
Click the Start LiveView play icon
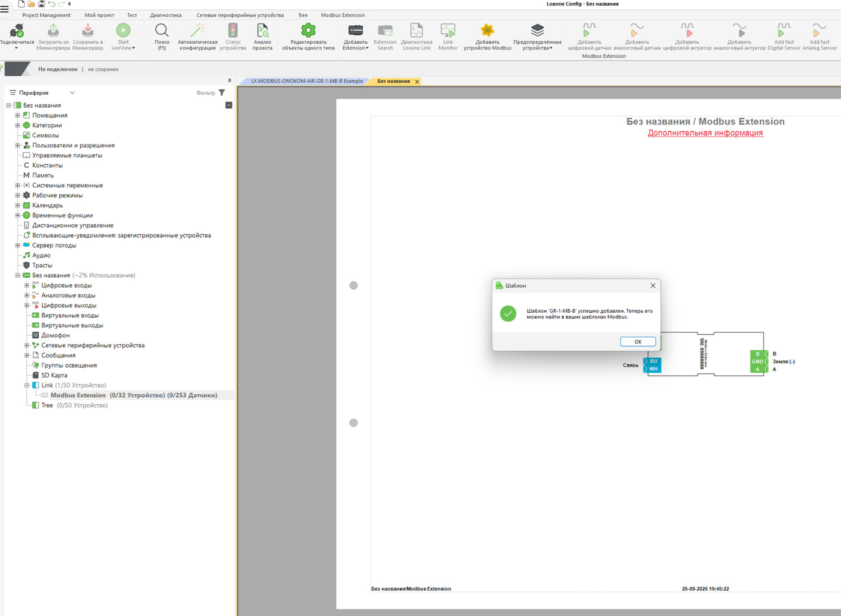point(123,31)
